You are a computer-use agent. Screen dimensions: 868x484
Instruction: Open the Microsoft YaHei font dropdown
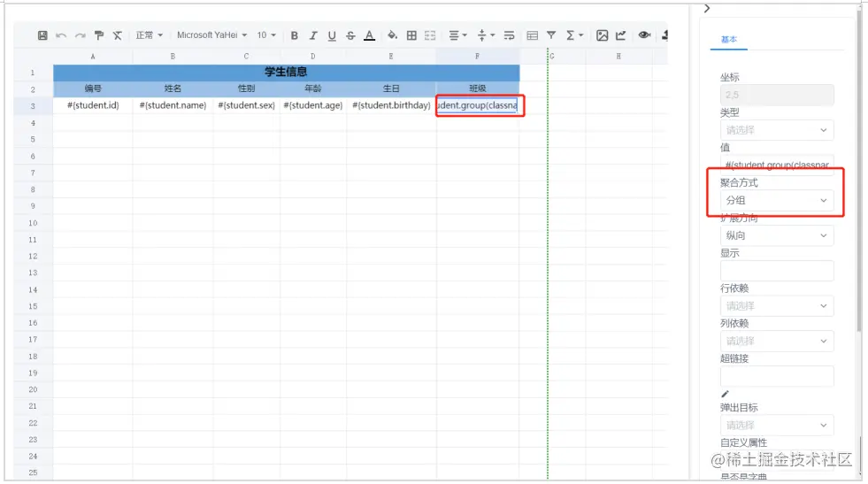(211, 35)
